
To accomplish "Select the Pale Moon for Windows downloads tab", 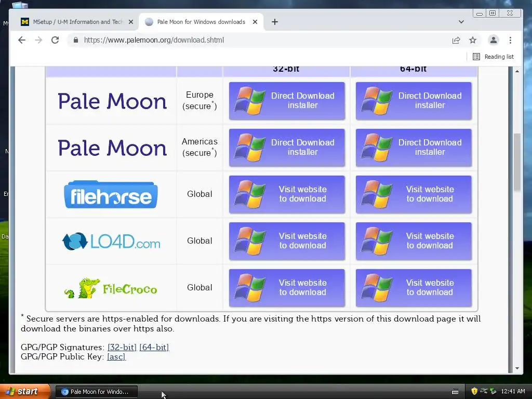I will point(201,22).
